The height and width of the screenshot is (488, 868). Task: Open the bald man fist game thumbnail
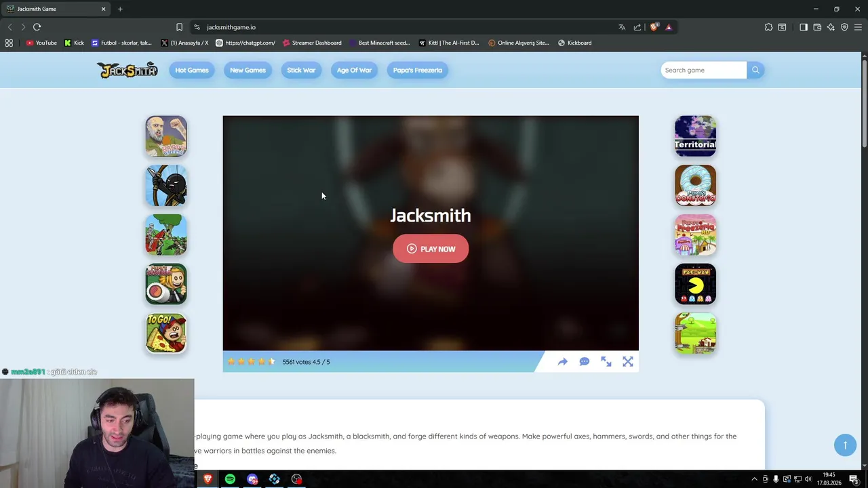(166, 136)
